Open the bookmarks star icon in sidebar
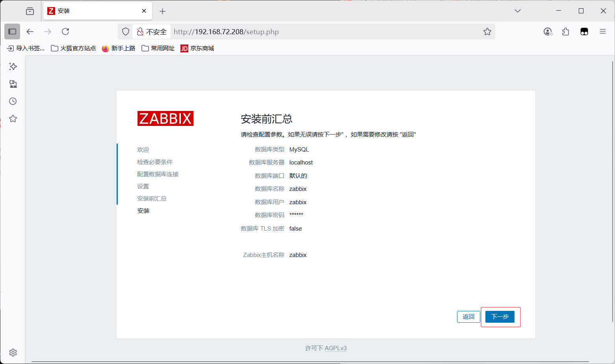This screenshot has height=364, width=615. (13, 118)
